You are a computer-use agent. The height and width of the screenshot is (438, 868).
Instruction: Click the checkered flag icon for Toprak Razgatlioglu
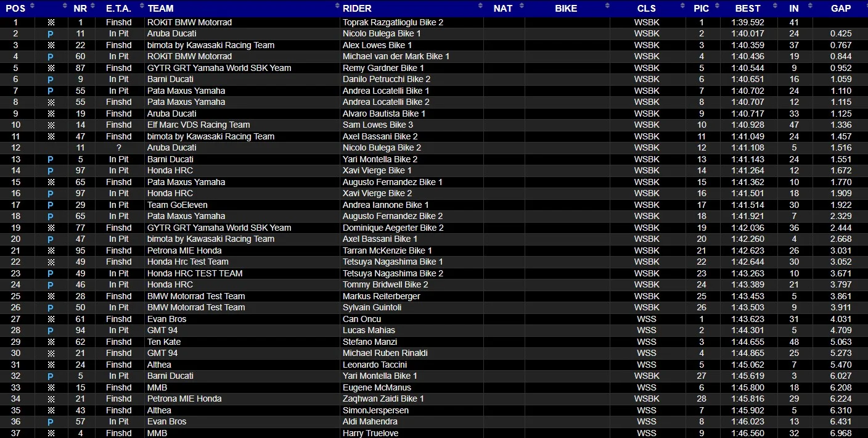coord(51,22)
